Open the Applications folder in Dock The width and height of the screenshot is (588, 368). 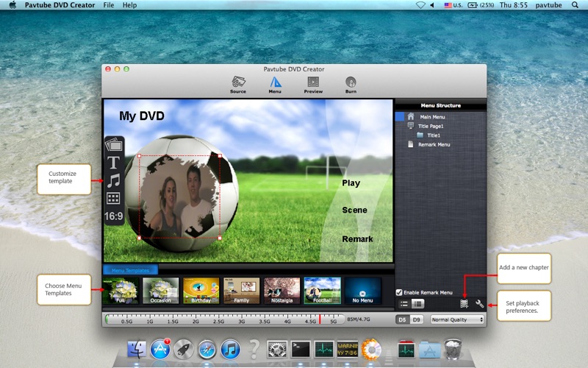(429, 349)
